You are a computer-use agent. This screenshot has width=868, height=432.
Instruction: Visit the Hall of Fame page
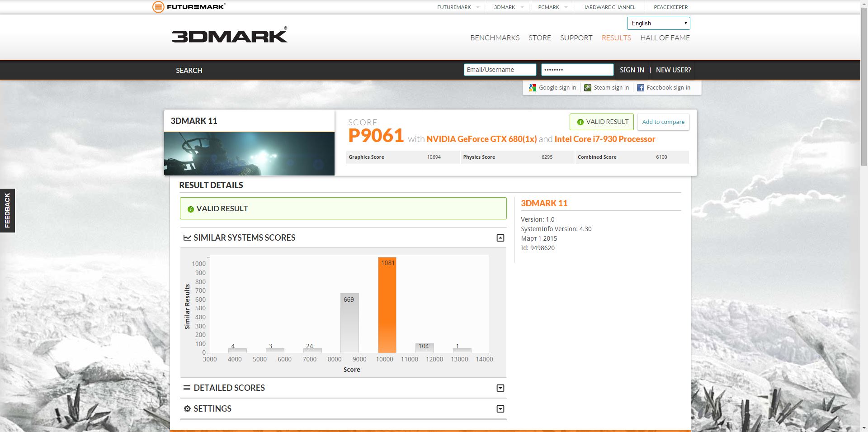pyautogui.click(x=665, y=38)
